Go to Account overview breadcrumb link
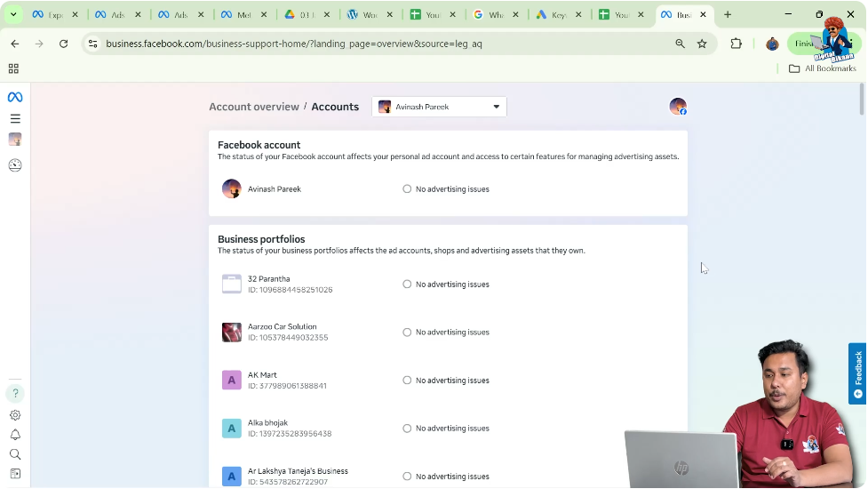The image size is (868, 489). pos(253,107)
